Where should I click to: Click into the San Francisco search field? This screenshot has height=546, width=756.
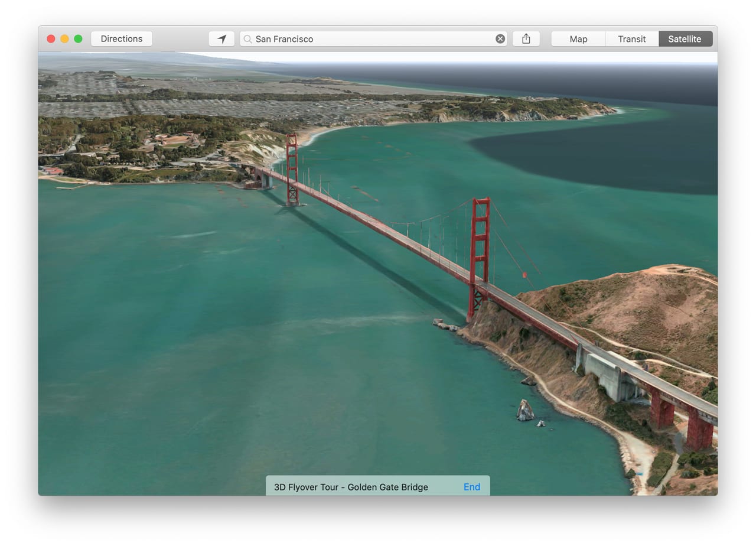click(373, 39)
